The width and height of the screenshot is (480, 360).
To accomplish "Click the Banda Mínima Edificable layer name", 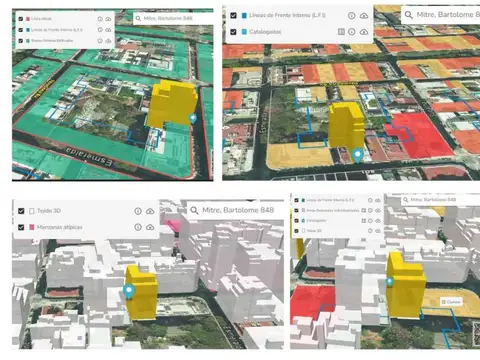I will [52, 41].
